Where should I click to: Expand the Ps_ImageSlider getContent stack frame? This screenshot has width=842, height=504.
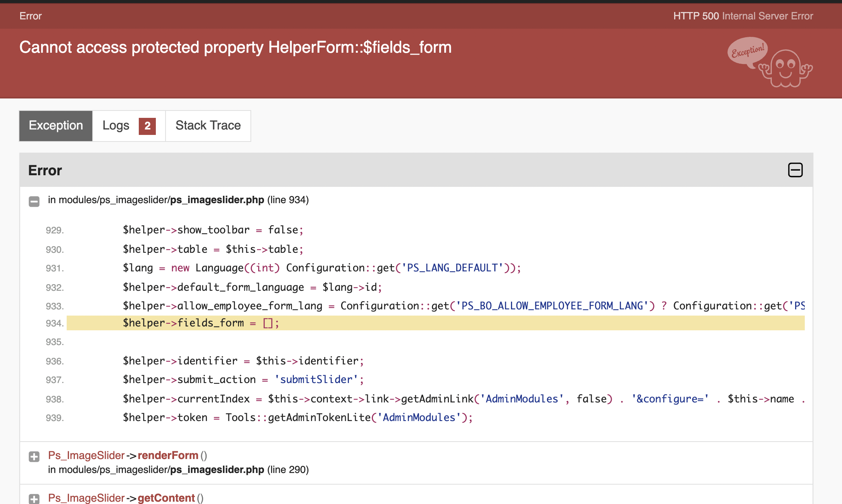click(x=34, y=499)
